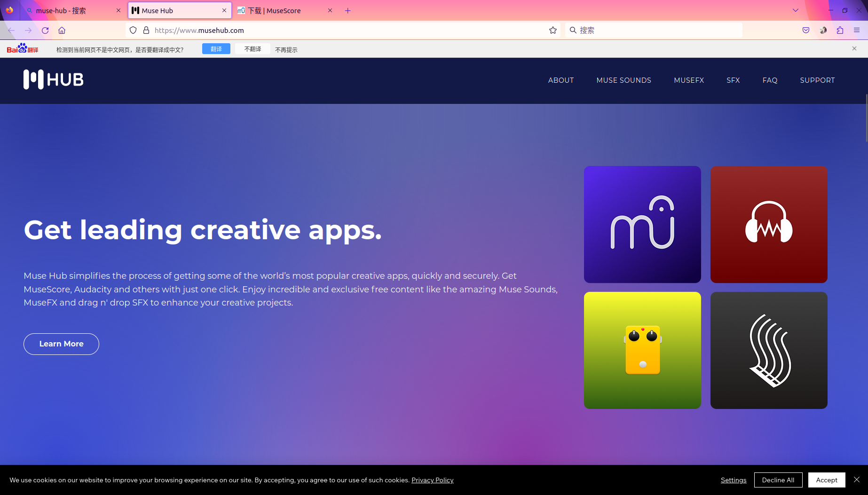Open the MUSE SOUNDS nav item
The height and width of the screenshot is (495, 868).
pyautogui.click(x=623, y=80)
